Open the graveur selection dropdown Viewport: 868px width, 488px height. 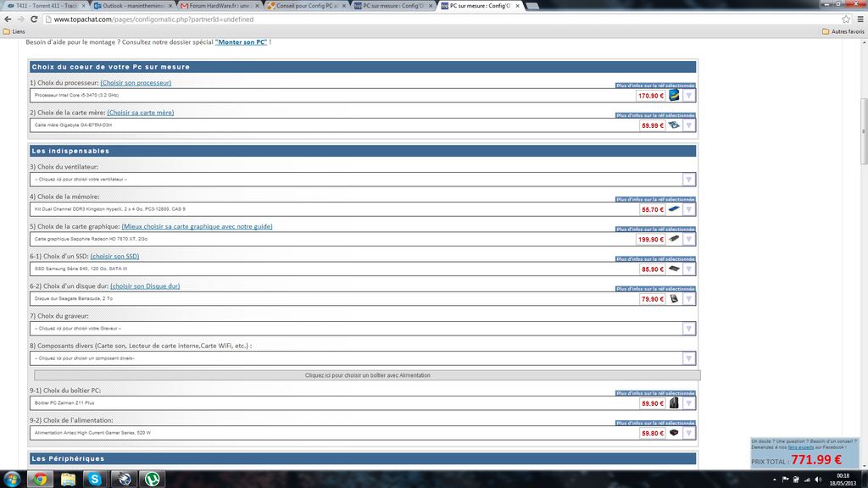pos(688,328)
